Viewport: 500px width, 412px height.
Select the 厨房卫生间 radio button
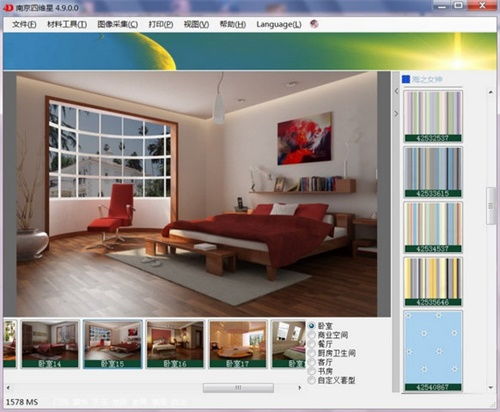311,353
